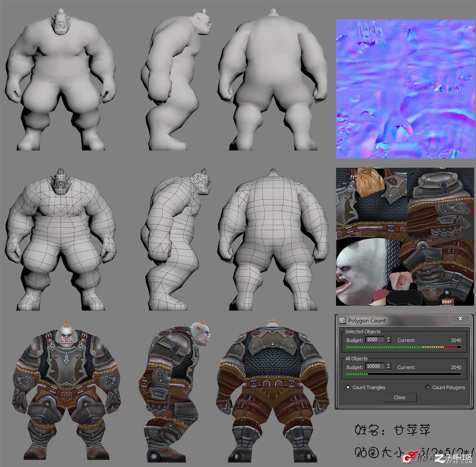Screen dimensions: 476x467
Task: Click the All Objects Current value 2040
Action: (456, 367)
